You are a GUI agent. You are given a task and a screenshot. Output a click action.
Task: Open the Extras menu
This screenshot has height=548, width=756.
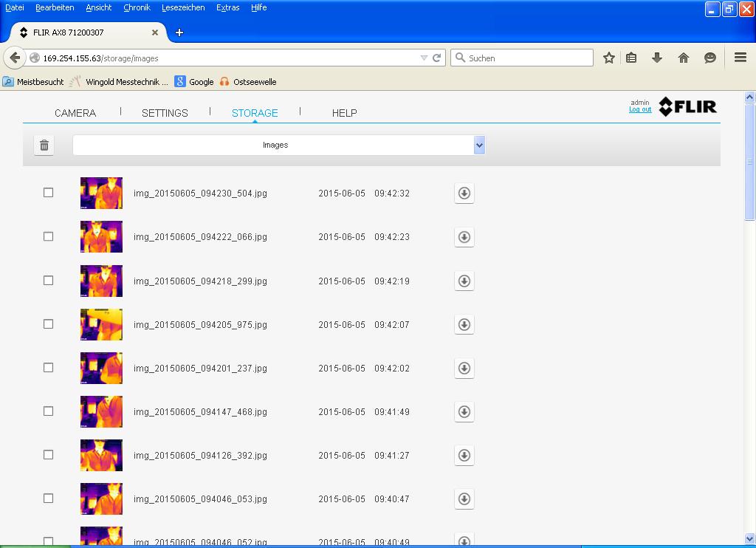pyautogui.click(x=227, y=7)
